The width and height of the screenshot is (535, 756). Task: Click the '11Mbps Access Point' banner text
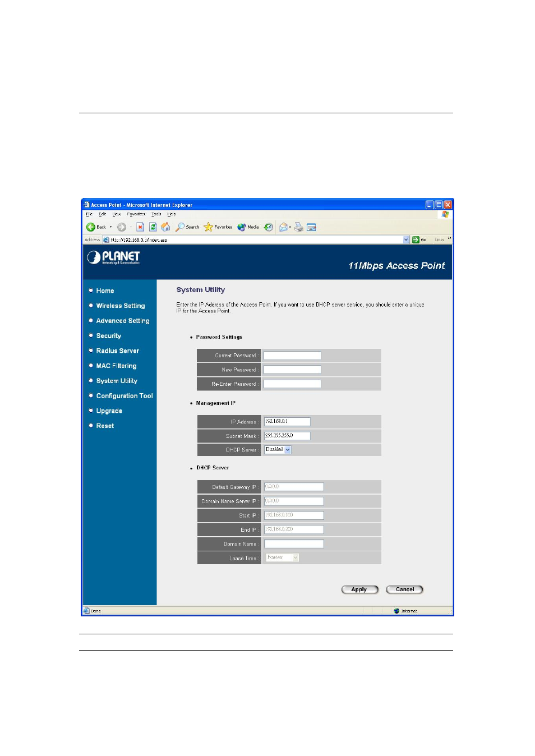pyautogui.click(x=396, y=266)
